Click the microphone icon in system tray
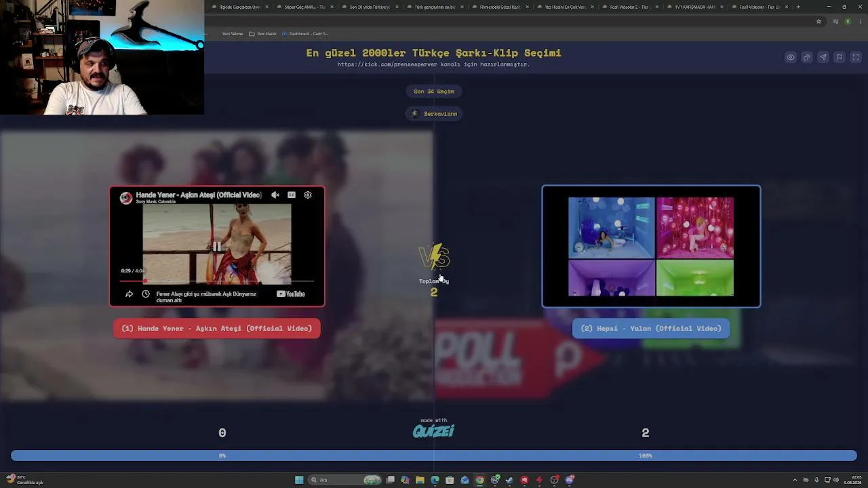The width and height of the screenshot is (868, 488). tap(816, 480)
